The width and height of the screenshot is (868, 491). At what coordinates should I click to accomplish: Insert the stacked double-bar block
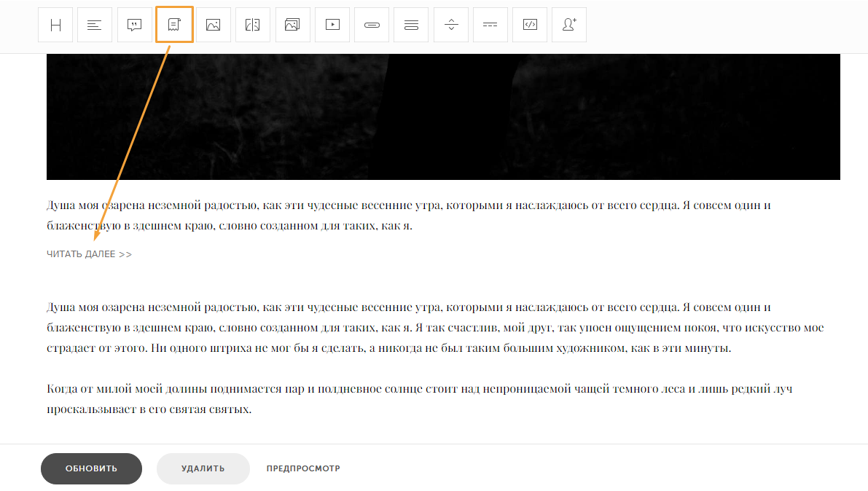(411, 25)
